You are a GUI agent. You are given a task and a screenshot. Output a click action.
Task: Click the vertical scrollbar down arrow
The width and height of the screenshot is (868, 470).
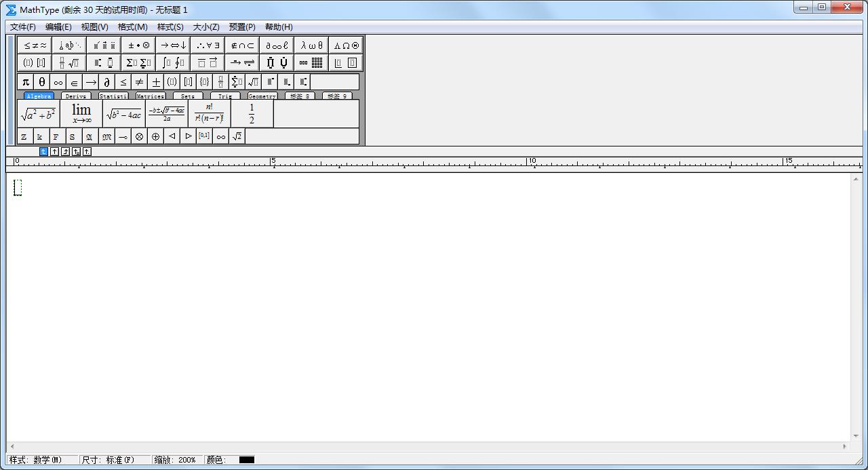[856, 436]
